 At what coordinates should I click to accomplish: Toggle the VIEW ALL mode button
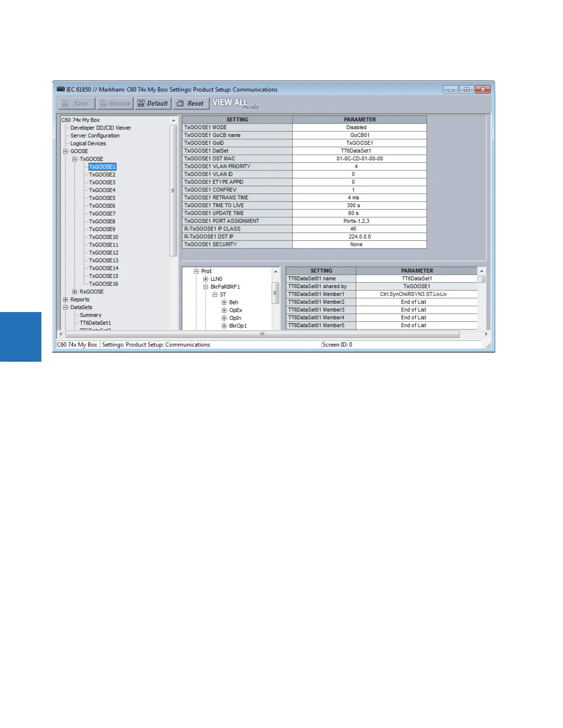[235, 103]
